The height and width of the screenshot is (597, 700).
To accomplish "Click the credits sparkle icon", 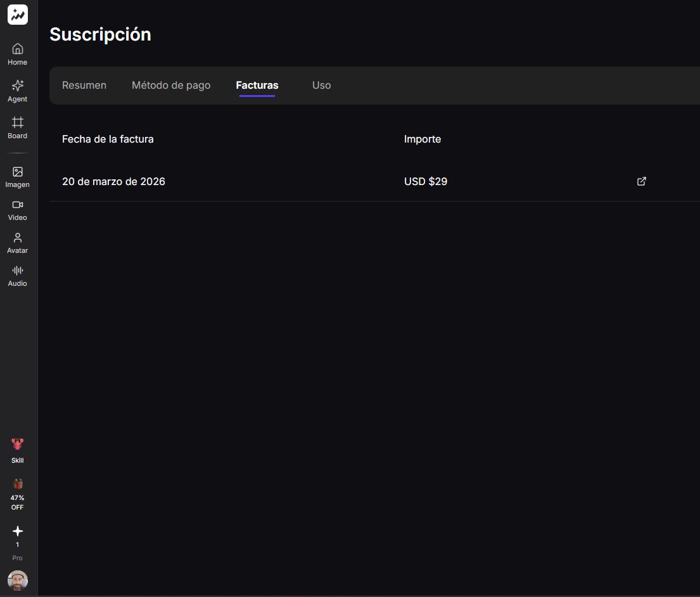I will click(x=17, y=531).
